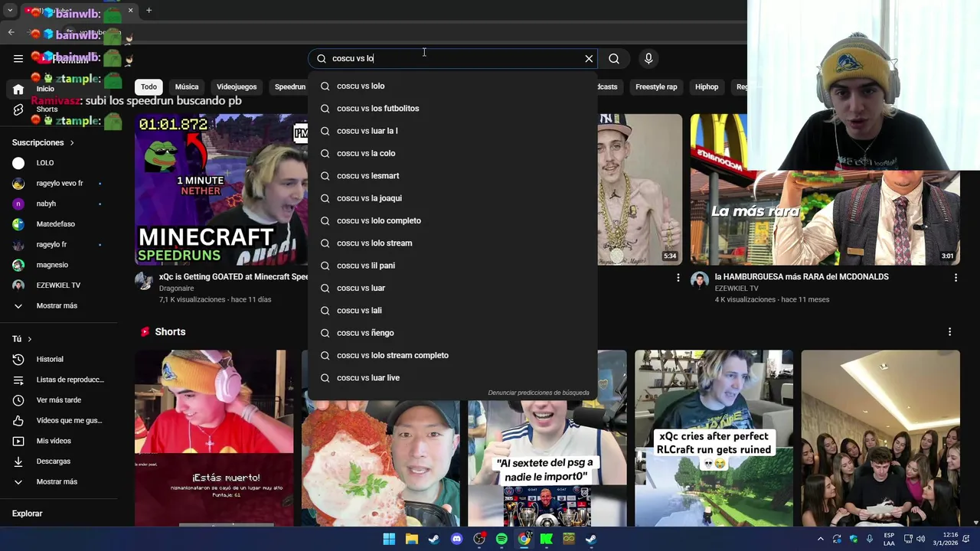Open the Windows Start menu

tap(389, 539)
